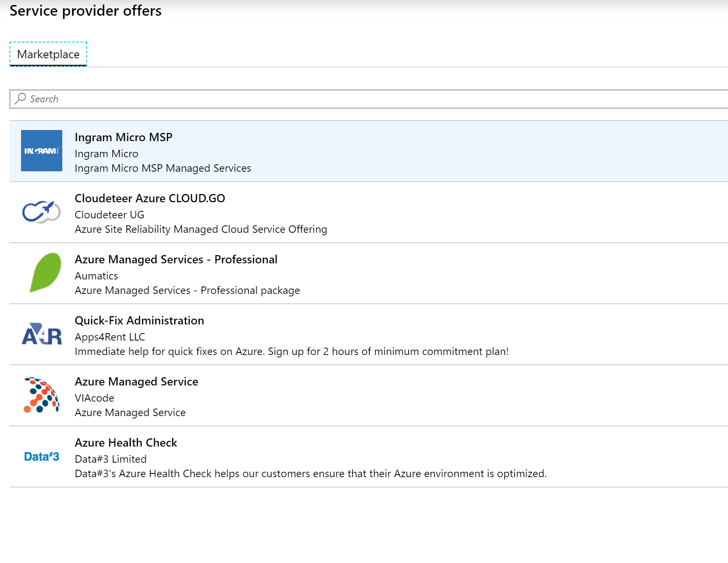Image resolution: width=728 pixels, height=563 pixels.
Task: Focus the Search input field
Action: pyautogui.click(x=369, y=99)
